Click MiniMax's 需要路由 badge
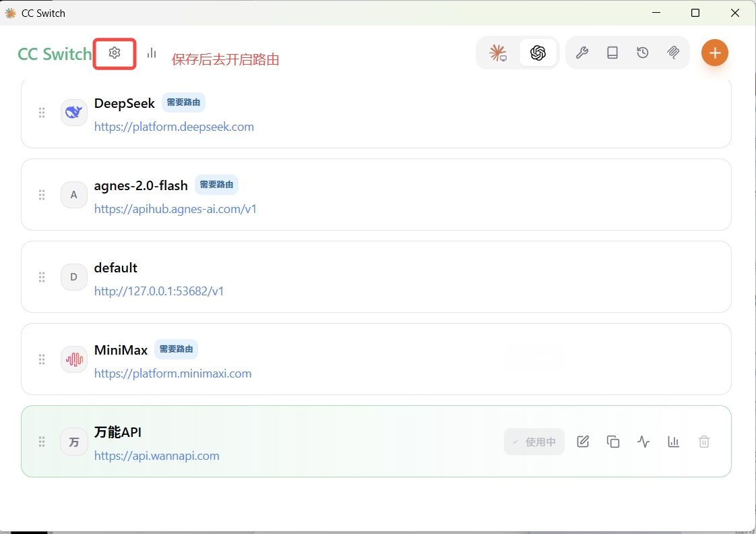 coord(176,349)
